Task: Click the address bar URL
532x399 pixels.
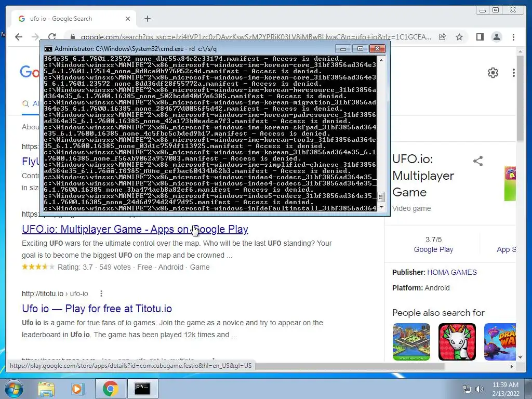Action: (256, 37)
